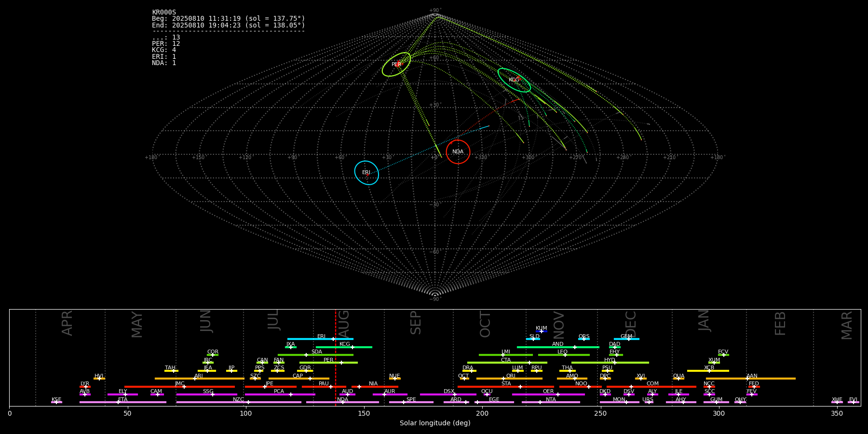Select the Beg: 20250810 11:31:19 line

click(229, 18)
